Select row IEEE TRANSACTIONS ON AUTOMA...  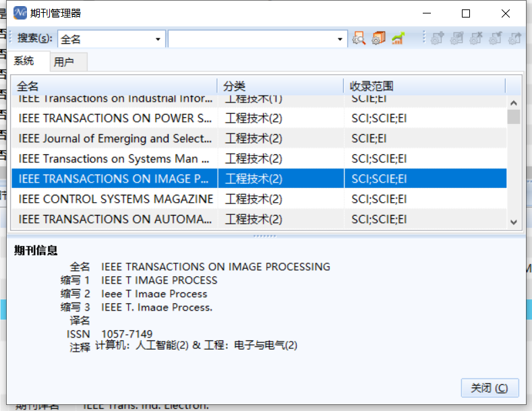click(259, 219)
